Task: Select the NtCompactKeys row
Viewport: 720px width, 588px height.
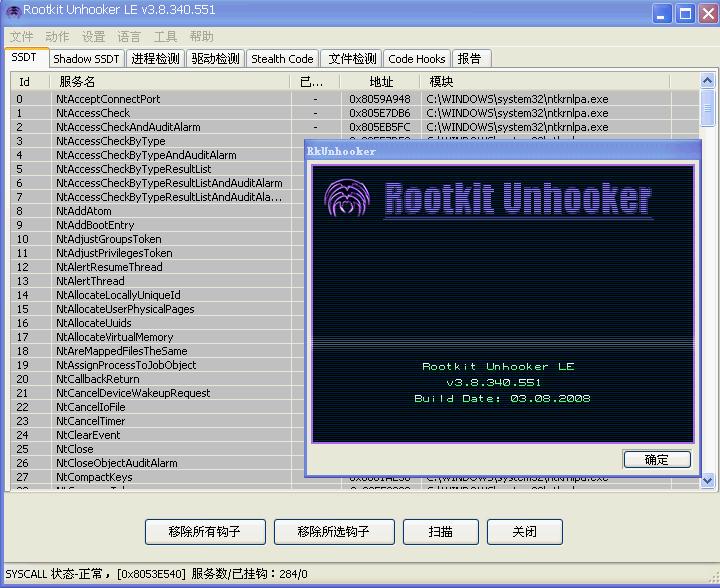Action: [158, 477]
